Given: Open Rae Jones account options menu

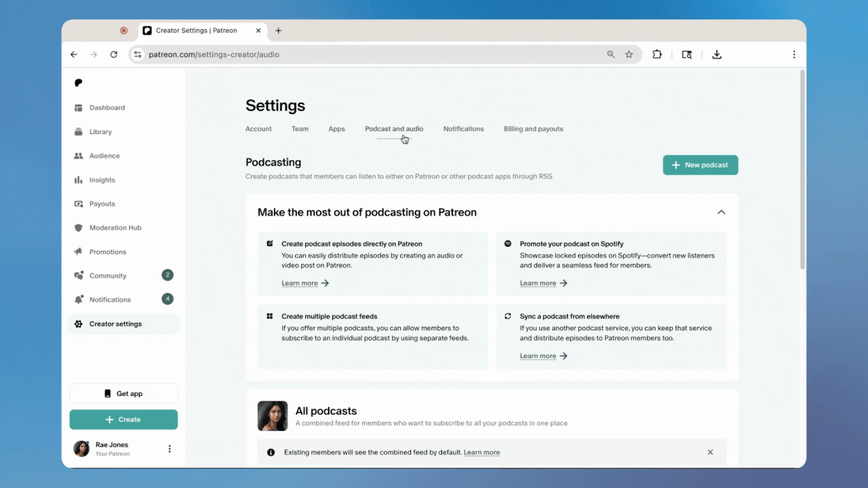Looking at the screenshot, I should (x=170, y=449).
